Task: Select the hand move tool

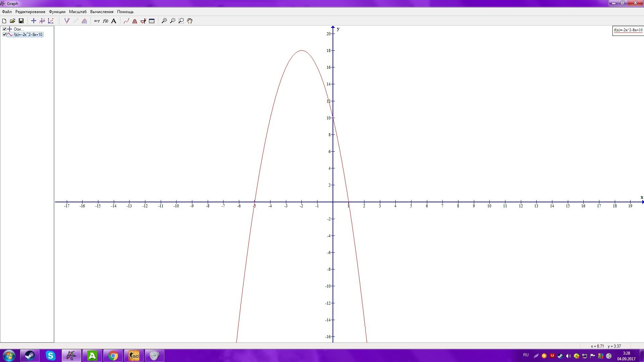Action: point(190,21)
